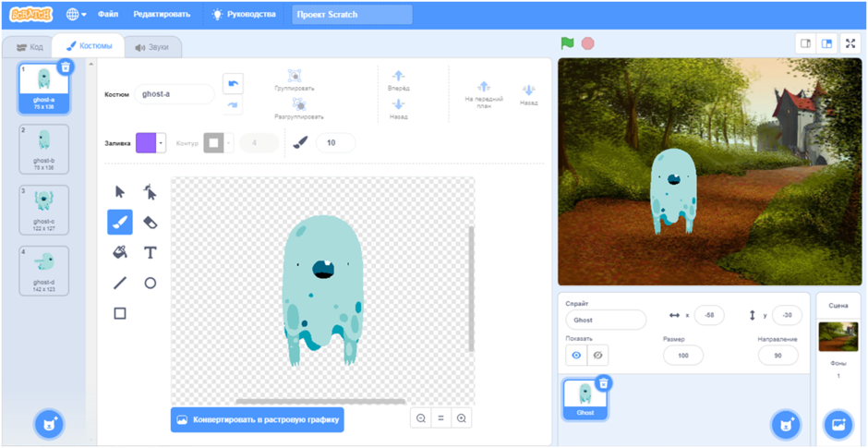Open the Редактировать menu
The image size is (868, 448).
(162, 15)
